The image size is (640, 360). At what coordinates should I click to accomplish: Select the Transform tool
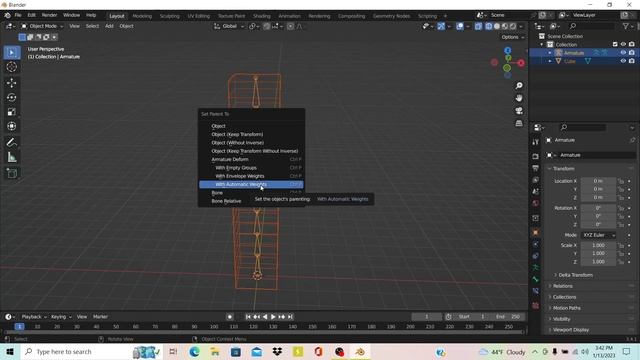point(12,126)
